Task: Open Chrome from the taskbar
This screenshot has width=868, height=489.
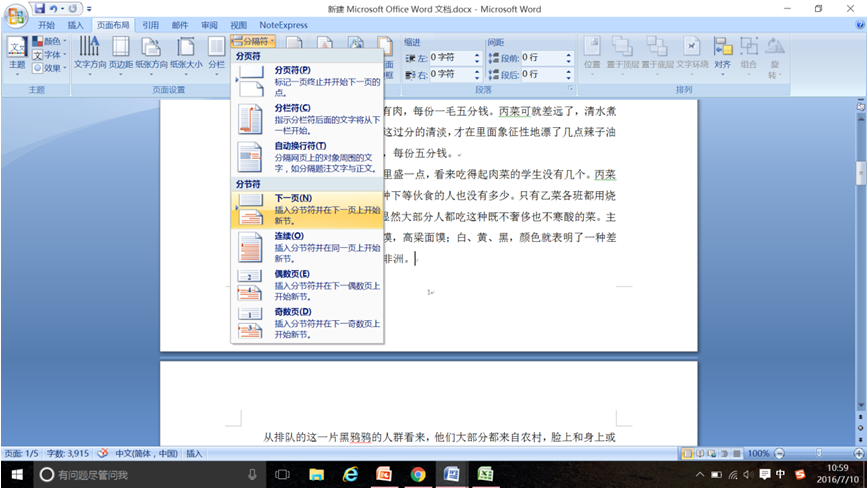Action: (418, 475)
